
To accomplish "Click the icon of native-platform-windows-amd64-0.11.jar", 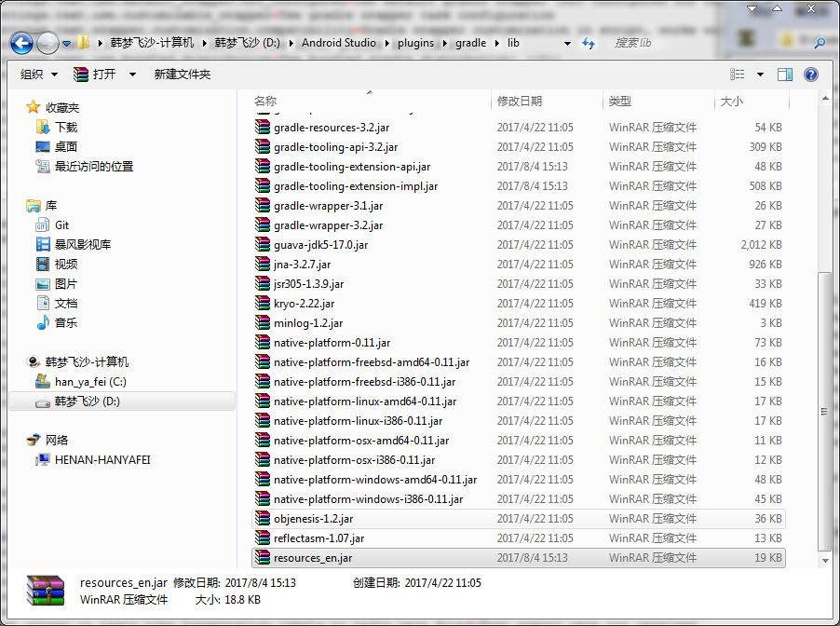I will click(x=263, y=480).
